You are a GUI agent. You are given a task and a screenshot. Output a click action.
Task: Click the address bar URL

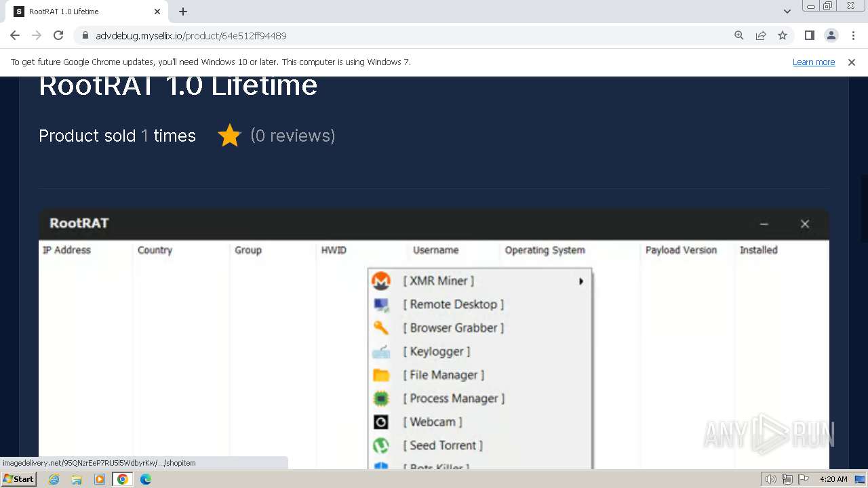[191, 36]
